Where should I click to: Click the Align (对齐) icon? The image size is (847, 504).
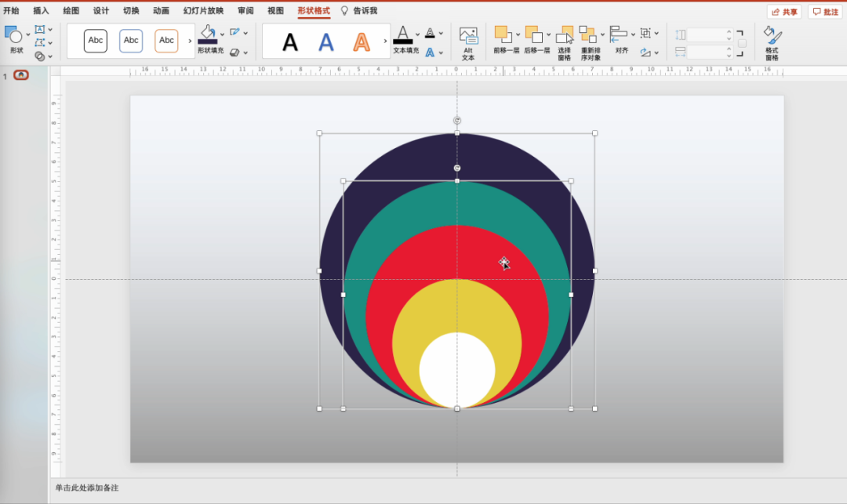(618, 34)
